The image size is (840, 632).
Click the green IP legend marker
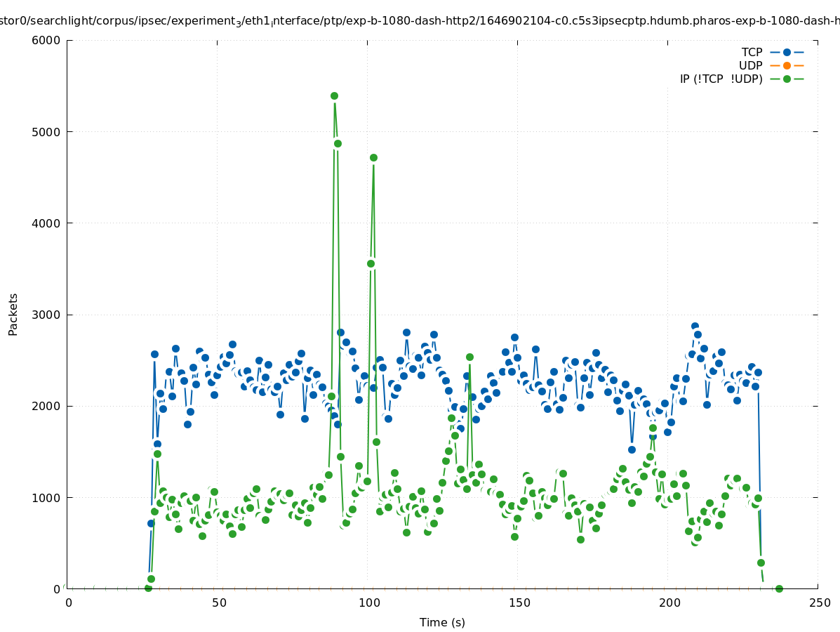[787, 79]
